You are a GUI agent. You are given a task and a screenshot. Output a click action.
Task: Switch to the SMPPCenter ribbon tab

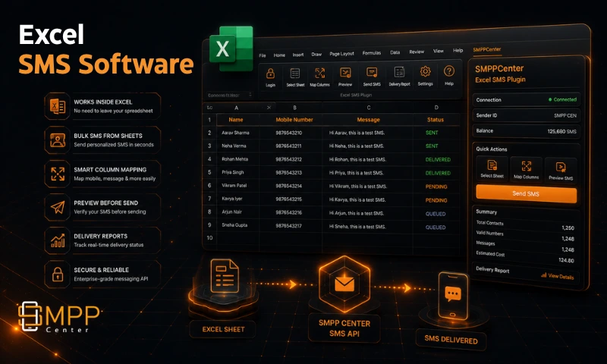(x=487, y=49)
